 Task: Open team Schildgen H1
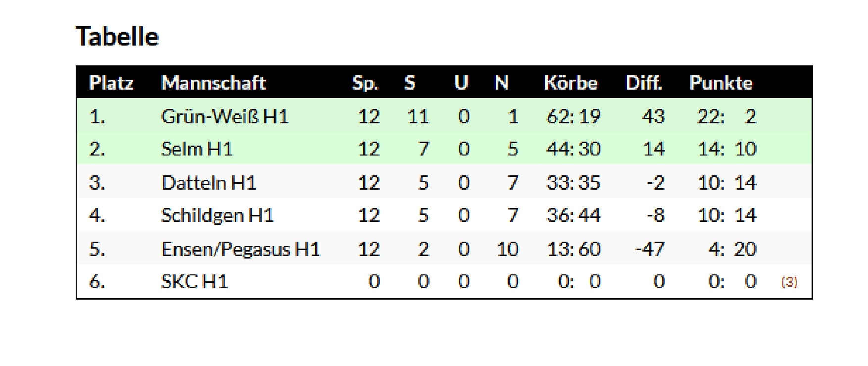[217, 215]
